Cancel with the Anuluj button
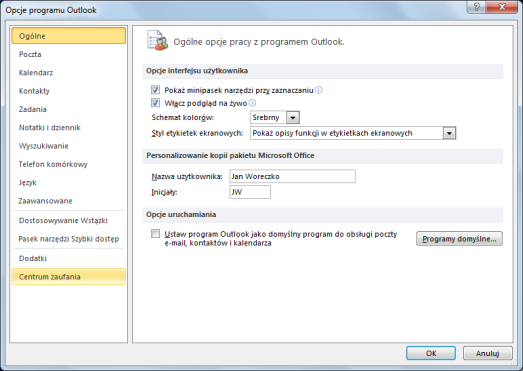523x371 pixels. (488, 353)
